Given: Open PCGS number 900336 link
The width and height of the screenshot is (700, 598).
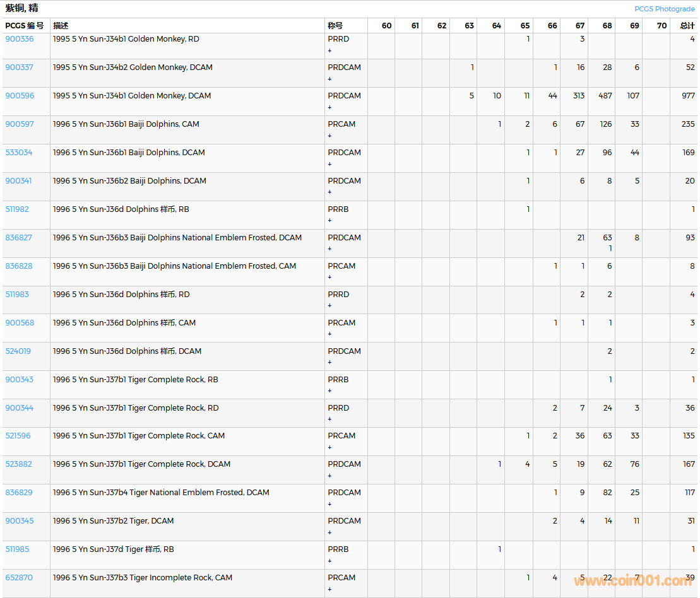Looking at the screenshot, I should click(x=20, y=39).
